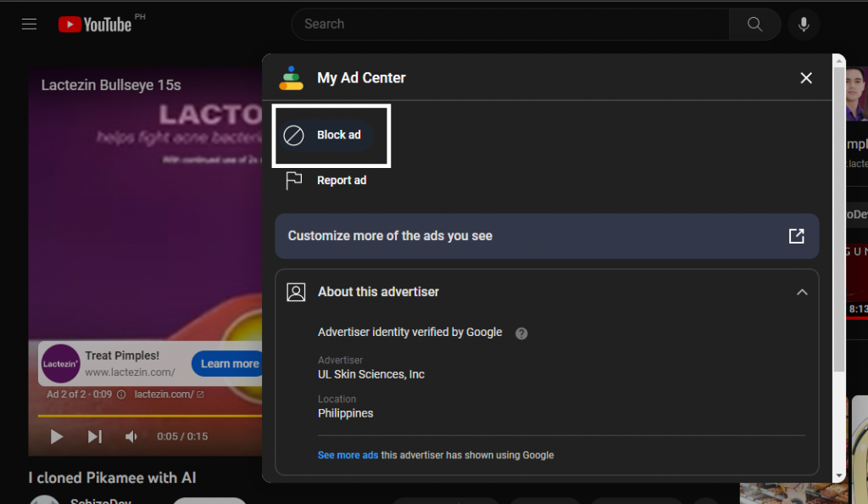Click the Philippines location text
This screenshot has width=868, height=504.
(346, 414)
